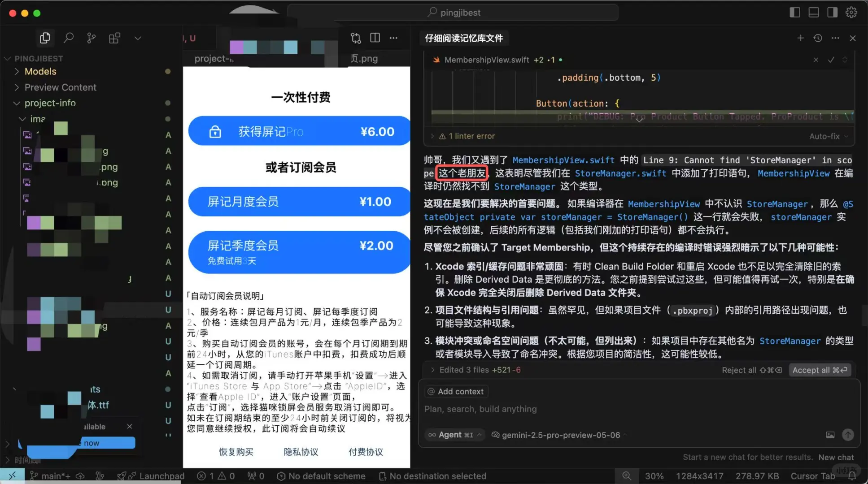Toggle the bottom panel visibility
Viewport: 868px width, 484px height.
pyautogui.click(x=813, y=12)
